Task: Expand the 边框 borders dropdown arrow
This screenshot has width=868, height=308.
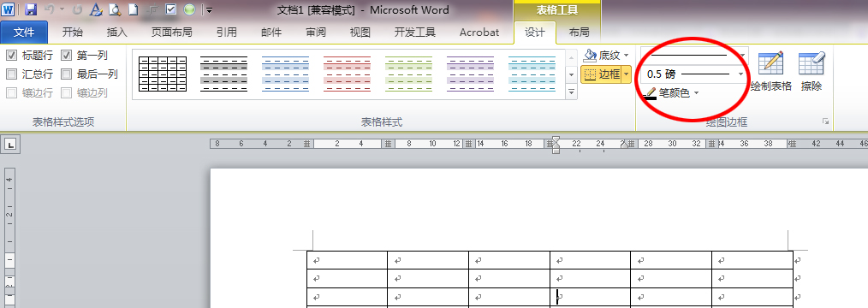Action: click(x=626, y=74)
